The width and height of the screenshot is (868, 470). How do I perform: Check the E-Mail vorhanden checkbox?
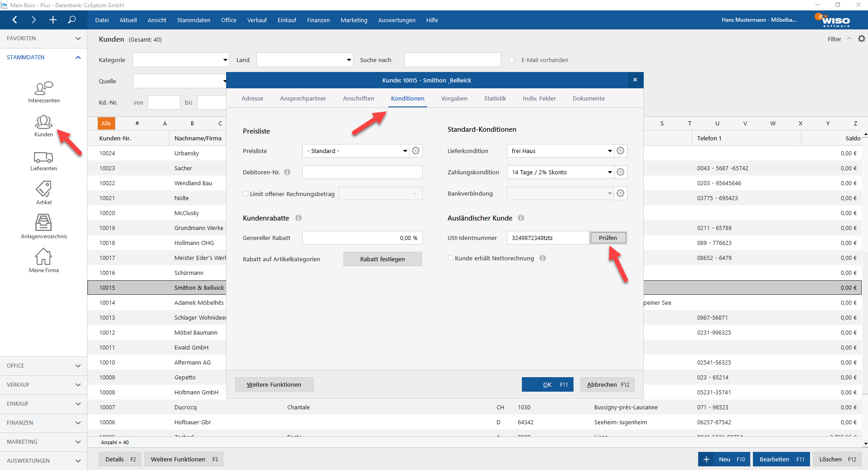tap(512, 60)
